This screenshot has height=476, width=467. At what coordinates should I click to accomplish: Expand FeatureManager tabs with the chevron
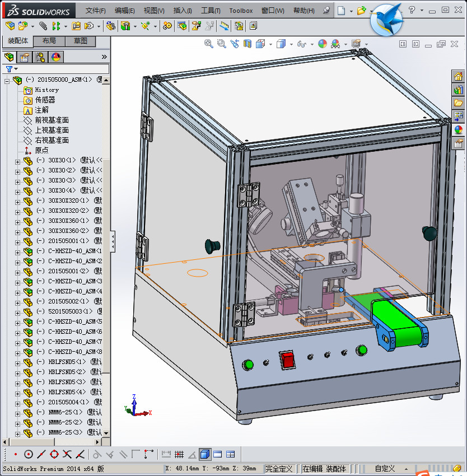104,57
